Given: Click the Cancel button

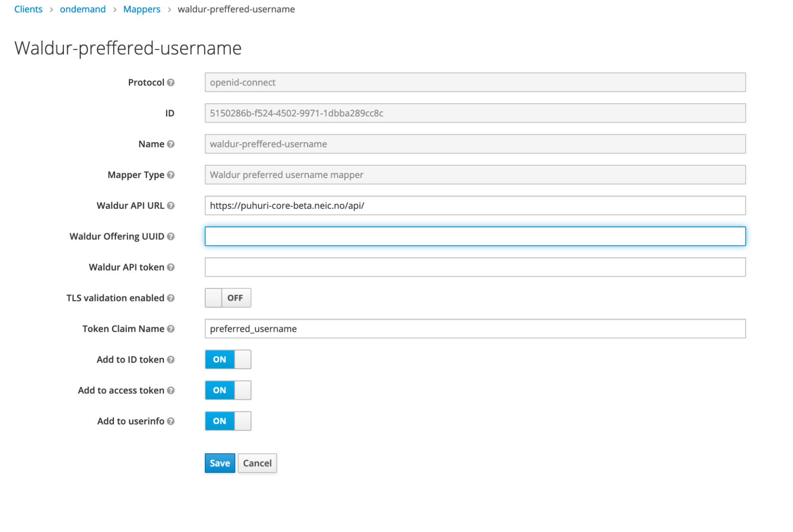Looking at the screenshot, I should point(257,463).
